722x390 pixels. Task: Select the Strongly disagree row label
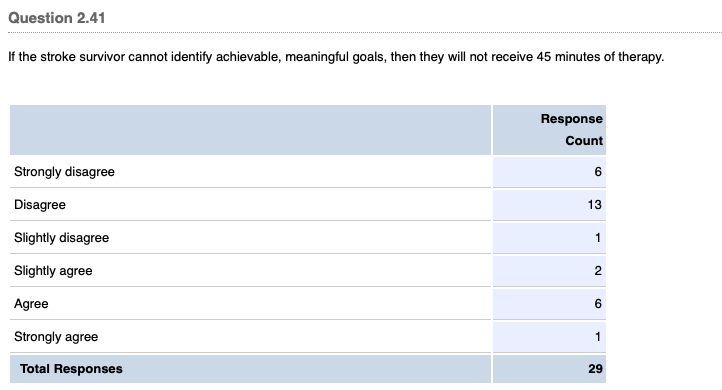[64, 172]
